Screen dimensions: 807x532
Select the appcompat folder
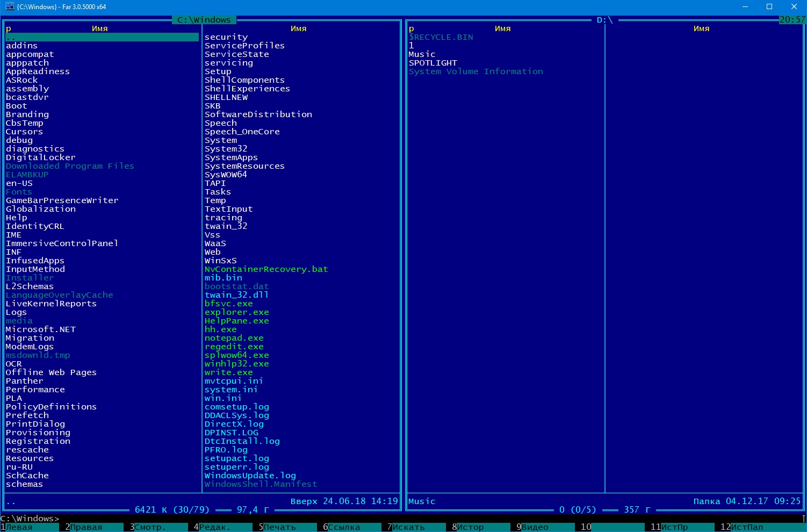pyautogui.click(x=30, y=54)
